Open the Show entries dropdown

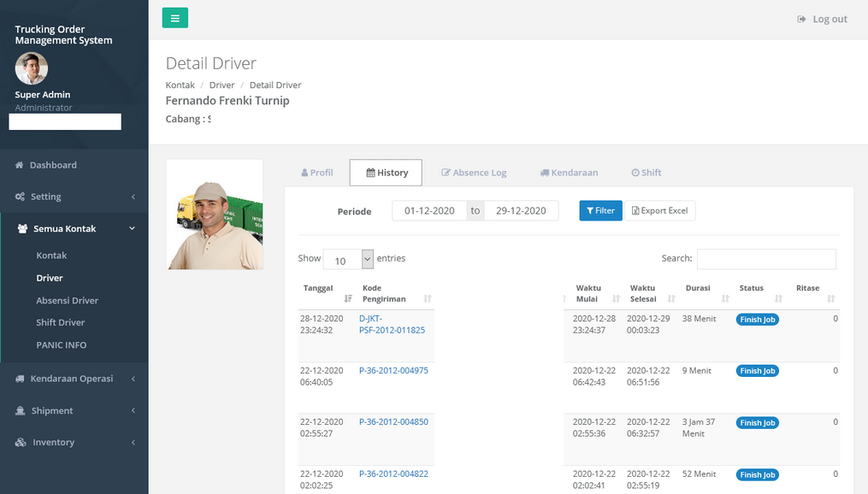click(x=348, y=259)
